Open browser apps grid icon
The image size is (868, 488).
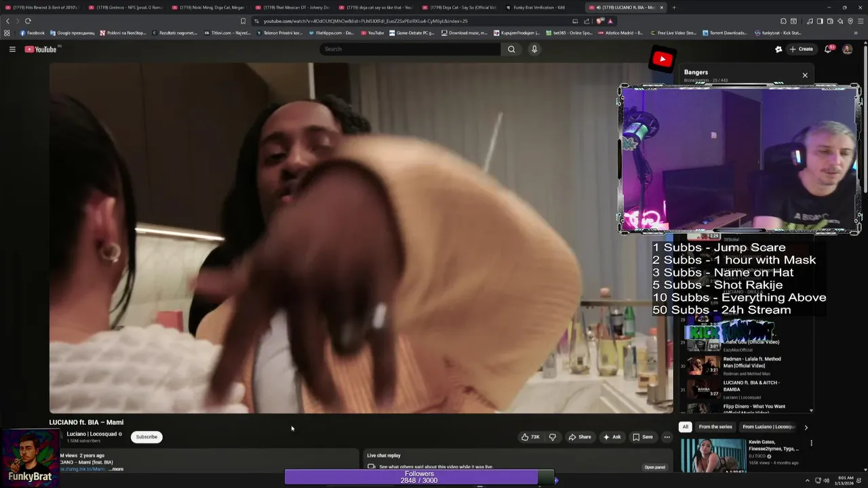7,33
